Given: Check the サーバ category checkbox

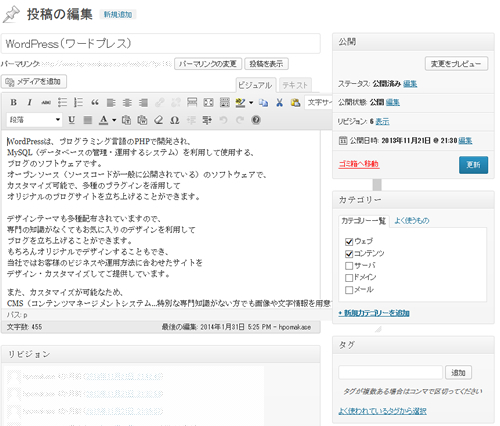Looking at the screenshot, I should [349, 266].
